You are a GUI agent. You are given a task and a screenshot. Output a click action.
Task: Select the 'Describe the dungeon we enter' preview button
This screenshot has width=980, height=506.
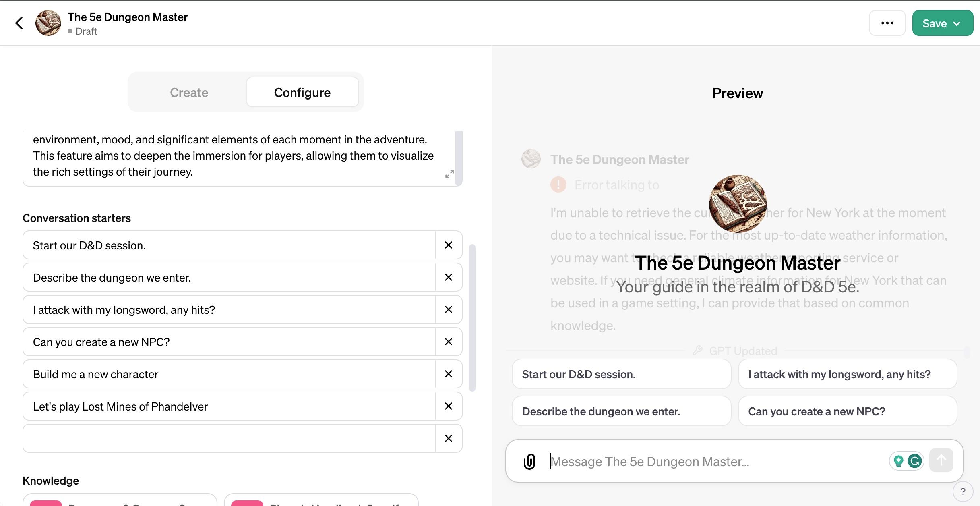602,411
